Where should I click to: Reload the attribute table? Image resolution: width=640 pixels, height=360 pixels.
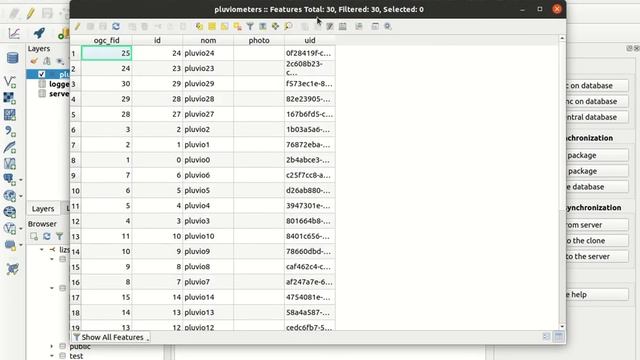pyautogui.click(x=116, y=27)
